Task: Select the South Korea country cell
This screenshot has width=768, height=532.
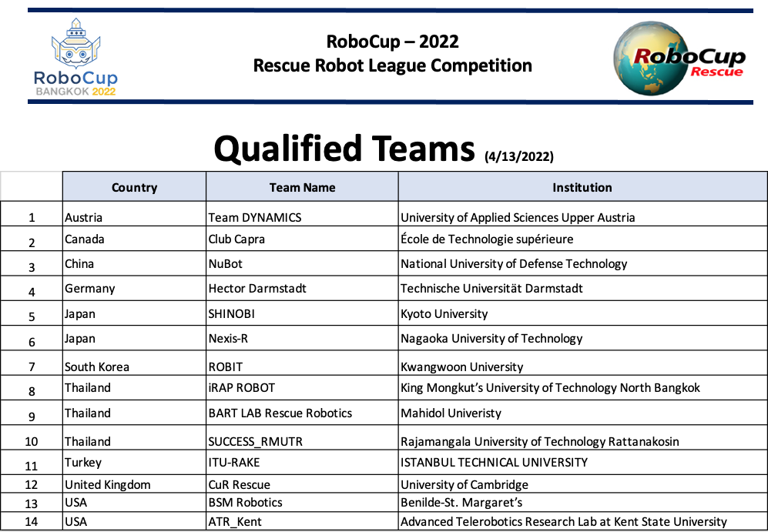Action: [x=134, y=363]
